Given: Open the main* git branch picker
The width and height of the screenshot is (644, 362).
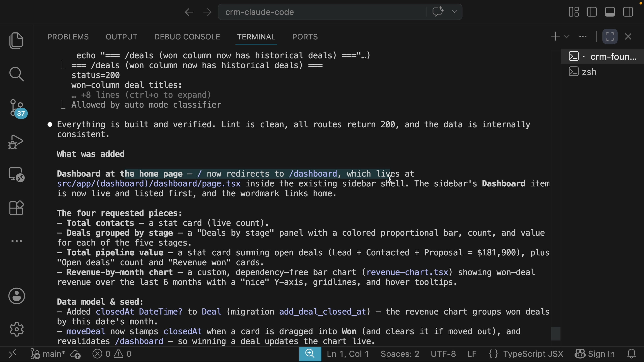Looking at the screenshot, I should [47, 354].
